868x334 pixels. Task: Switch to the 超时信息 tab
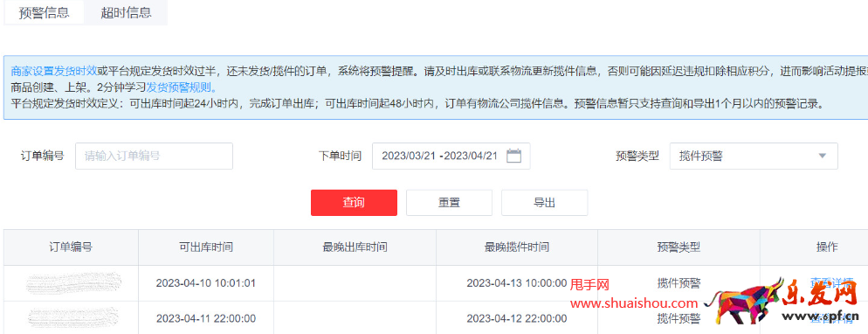pyautogui.click(x=126, y=12)
